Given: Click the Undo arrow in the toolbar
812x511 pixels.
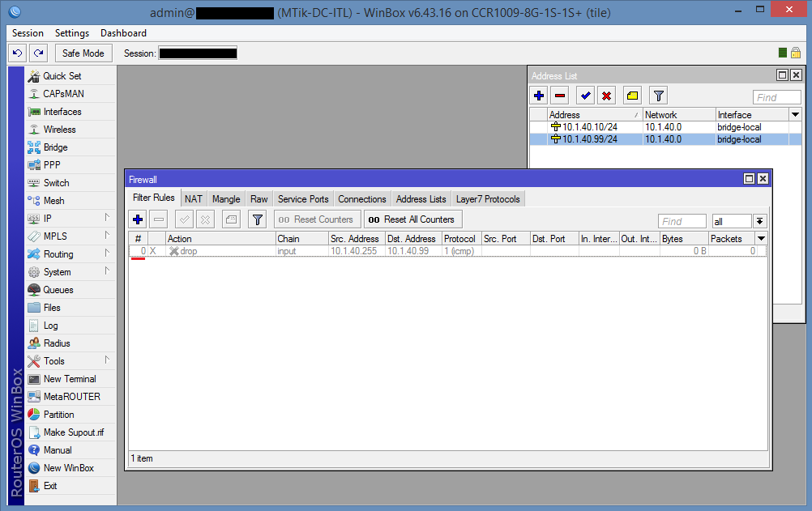Looking at the screenshot, I should point(18,53).
